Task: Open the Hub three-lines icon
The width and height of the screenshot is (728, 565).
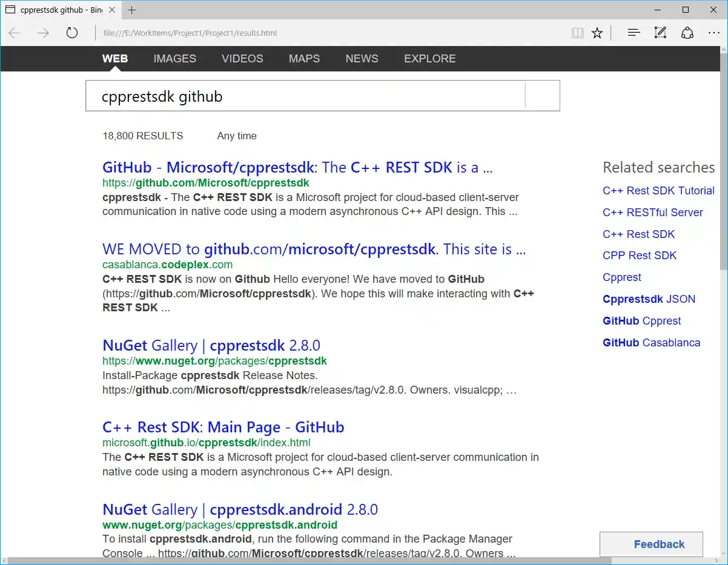Action: tap(634, 33)
